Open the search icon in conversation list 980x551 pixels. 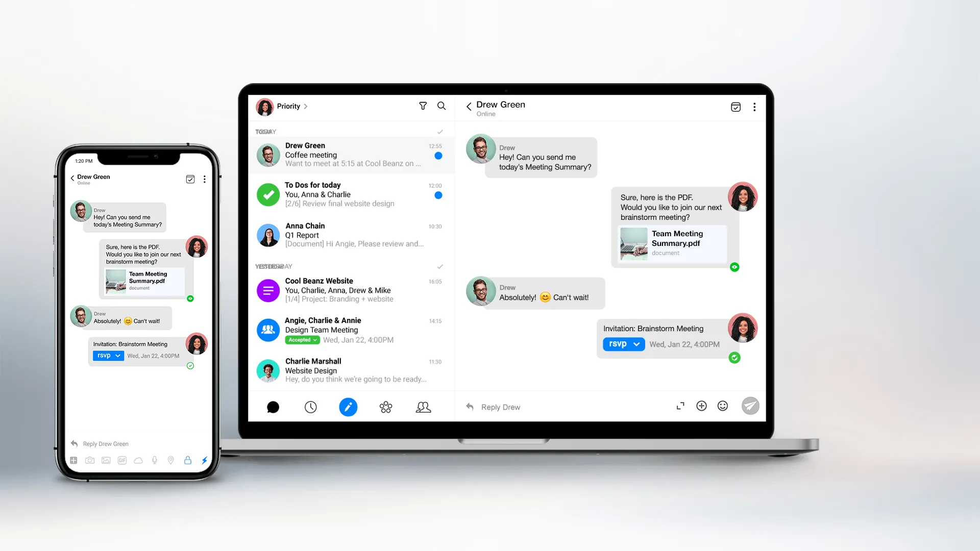441,106
